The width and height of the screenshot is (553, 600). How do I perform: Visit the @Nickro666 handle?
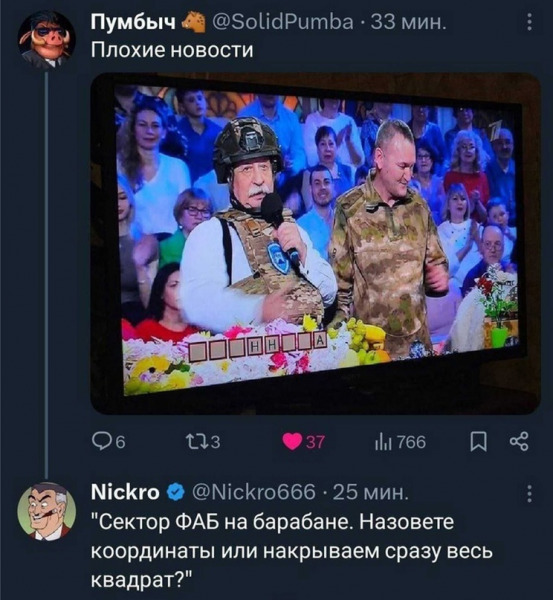253,492
